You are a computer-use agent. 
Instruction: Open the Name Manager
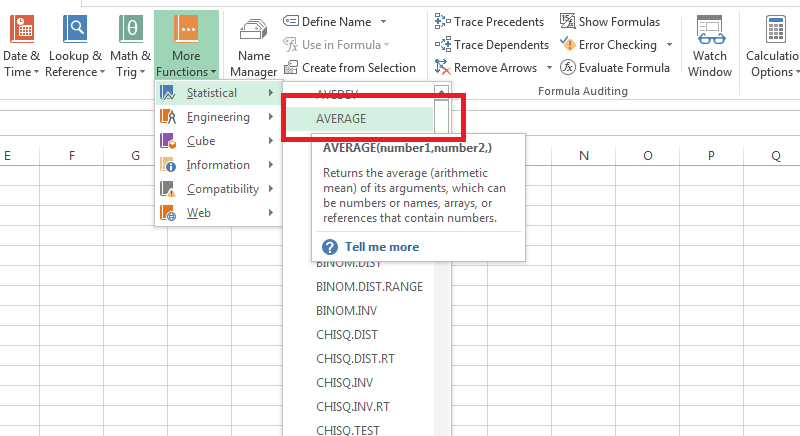pyautogui.click(x=254, y=46)
